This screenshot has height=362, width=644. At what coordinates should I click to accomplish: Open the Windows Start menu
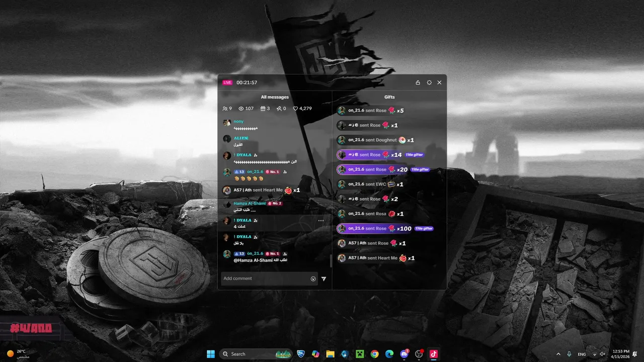pos(211,354)
